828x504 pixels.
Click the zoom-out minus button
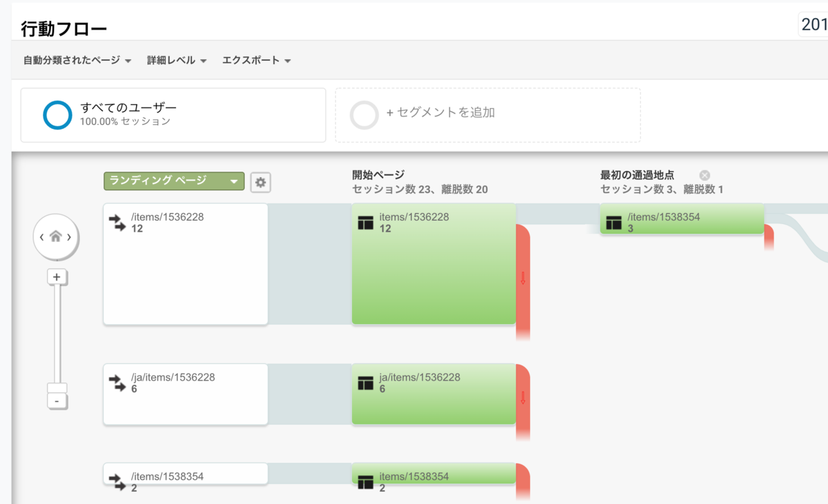click(x=57, y=401)
